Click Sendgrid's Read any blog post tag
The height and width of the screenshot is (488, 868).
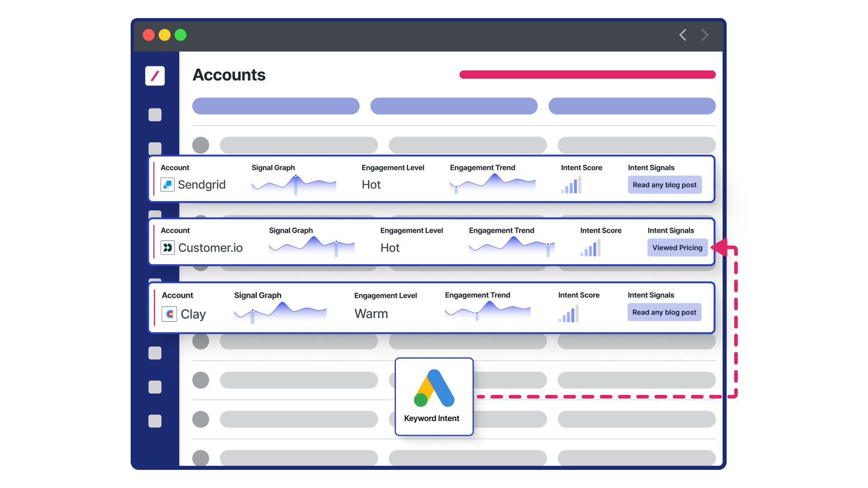[664, 185]
